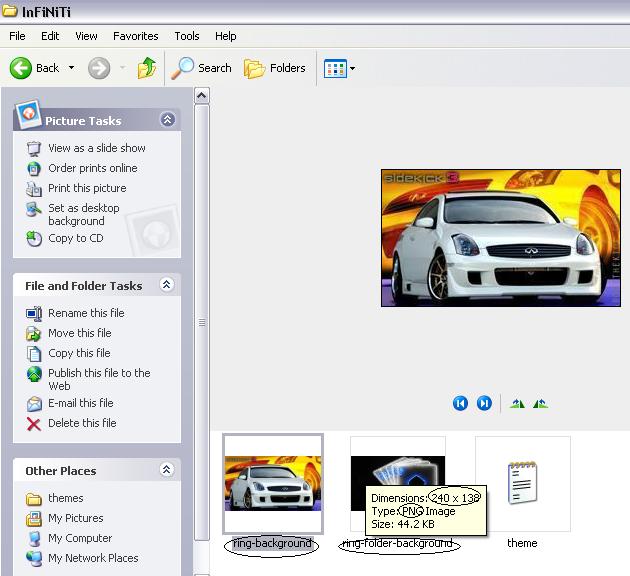Select the theme text file thumbnail

(522, 484)
